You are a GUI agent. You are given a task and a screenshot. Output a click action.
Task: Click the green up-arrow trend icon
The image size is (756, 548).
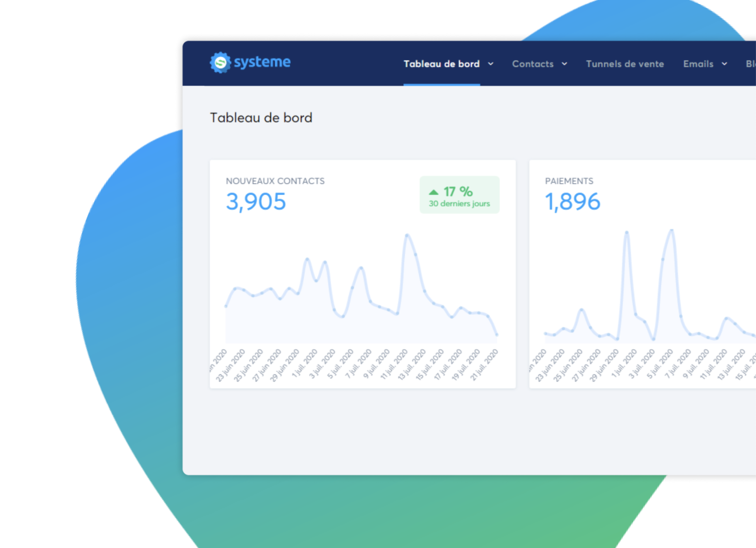pyautogui.click(x=434, y=192)
